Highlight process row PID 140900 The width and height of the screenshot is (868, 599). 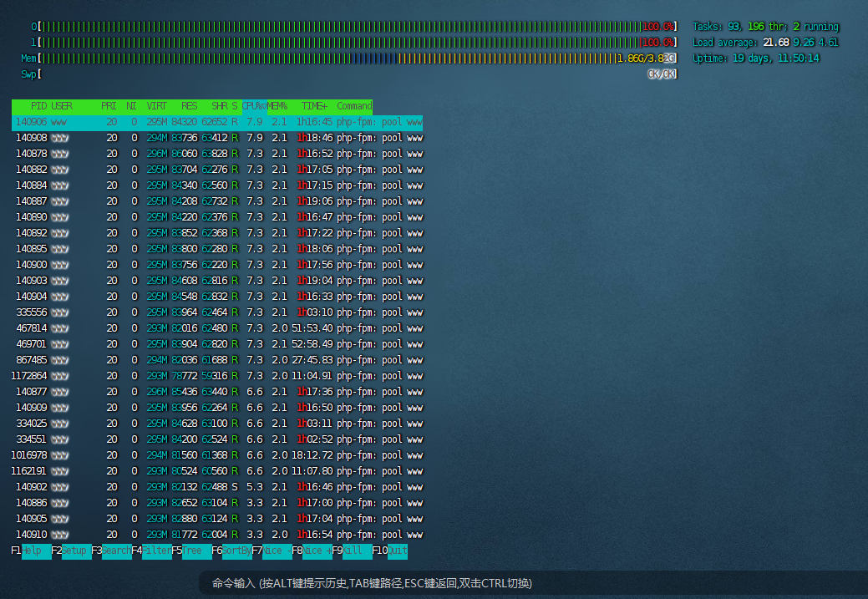click(217, 265)
